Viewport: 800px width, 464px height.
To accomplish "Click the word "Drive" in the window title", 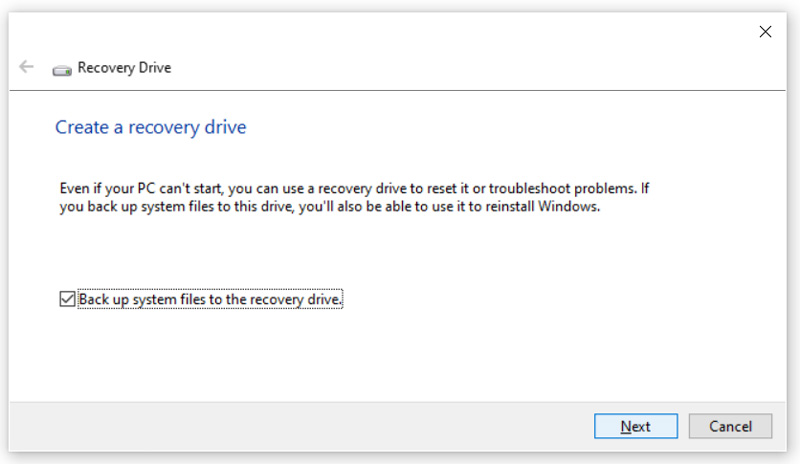I will [x=153, y=68].
